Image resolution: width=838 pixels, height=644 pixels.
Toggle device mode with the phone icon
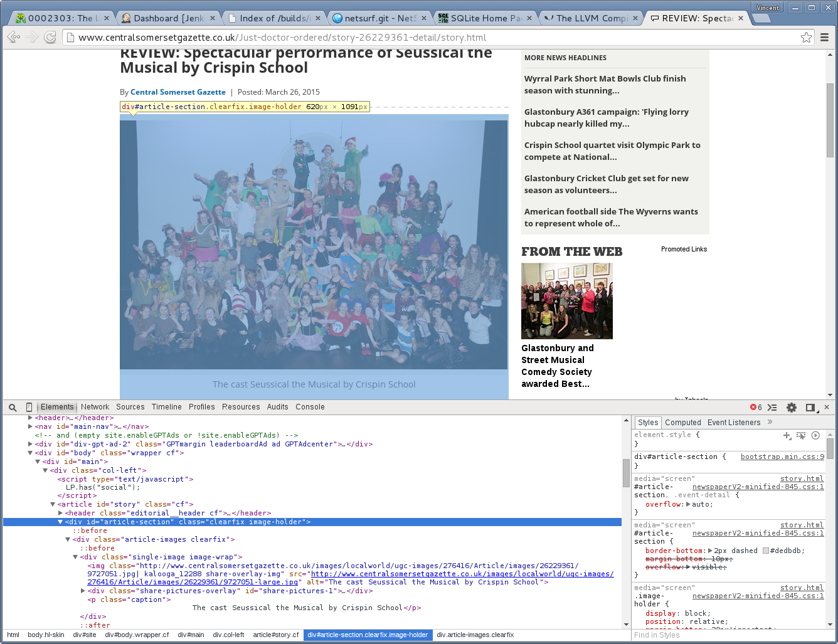29,408
